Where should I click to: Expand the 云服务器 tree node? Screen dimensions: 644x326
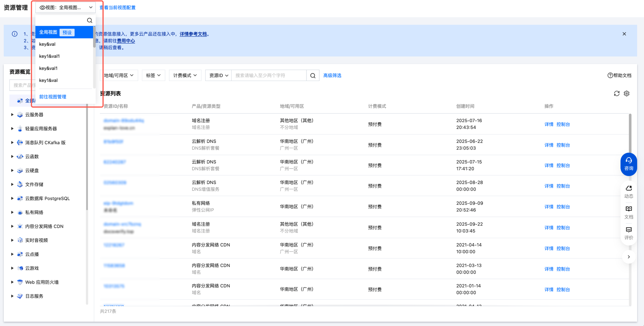12,115
